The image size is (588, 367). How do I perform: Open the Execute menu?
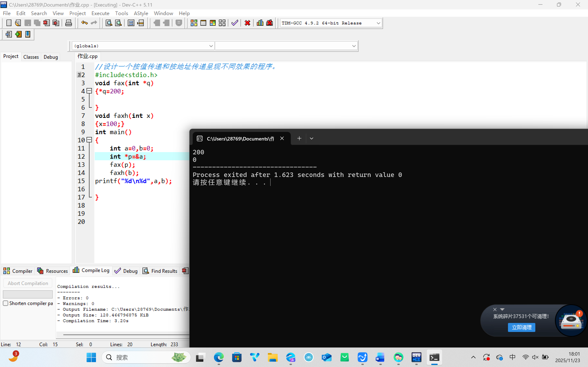tap(100, 13)
